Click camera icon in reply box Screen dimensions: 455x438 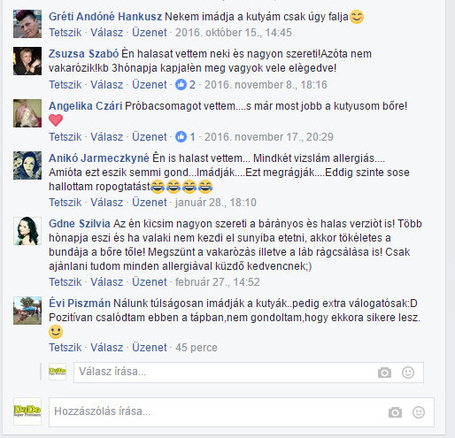click(x=384, y=372)
